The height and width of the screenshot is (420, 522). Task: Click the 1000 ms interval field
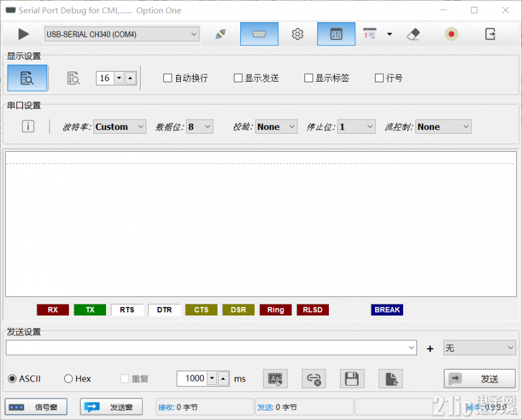192,379
